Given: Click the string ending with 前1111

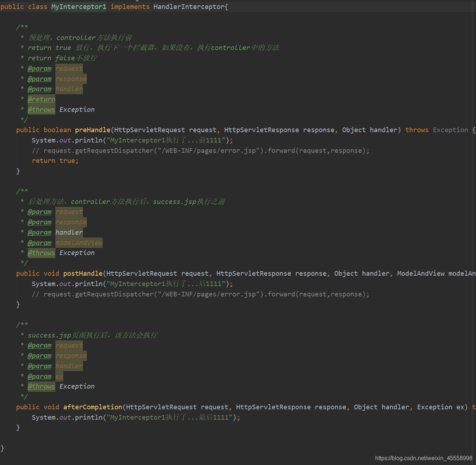Looking at the screenshot, I should (x=166, y=140).
